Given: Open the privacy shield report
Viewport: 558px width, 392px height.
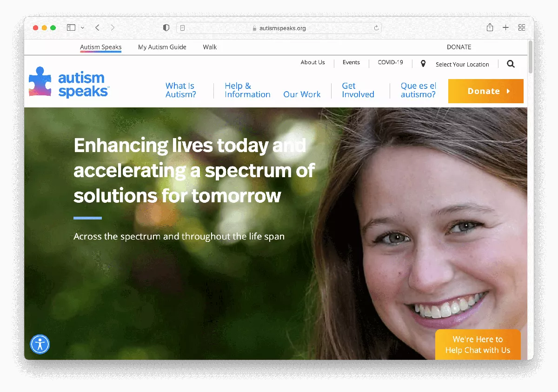Looking at the screenshot, I should pos(166,28).
